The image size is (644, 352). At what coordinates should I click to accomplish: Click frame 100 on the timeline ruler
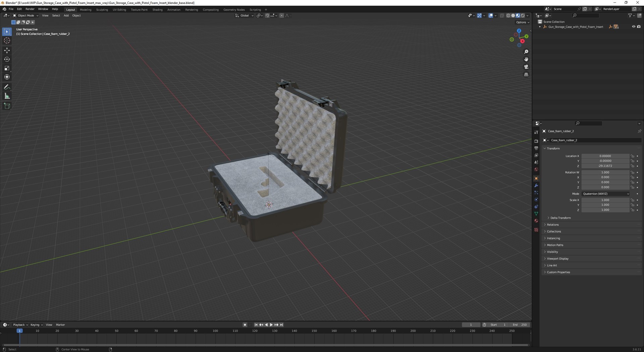(215, 331)
